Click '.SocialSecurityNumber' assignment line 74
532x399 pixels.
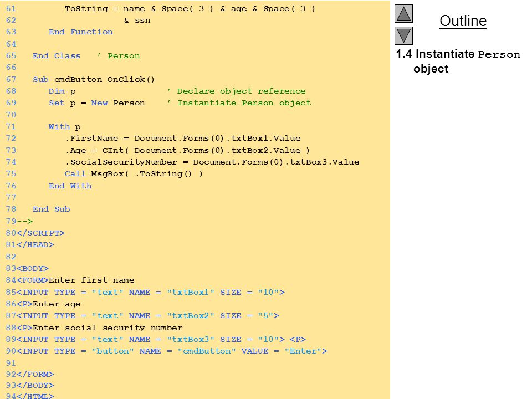click(212, 162)
